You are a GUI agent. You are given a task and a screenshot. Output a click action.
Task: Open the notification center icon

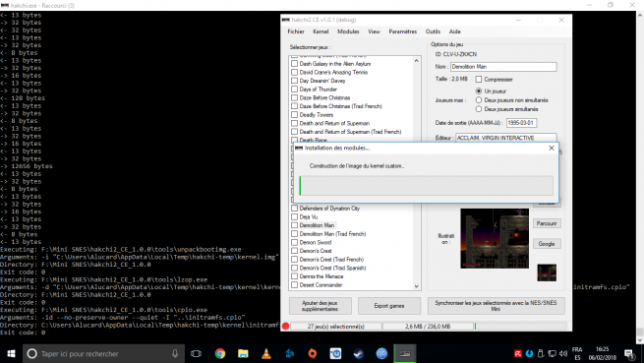tap(629, 353)
